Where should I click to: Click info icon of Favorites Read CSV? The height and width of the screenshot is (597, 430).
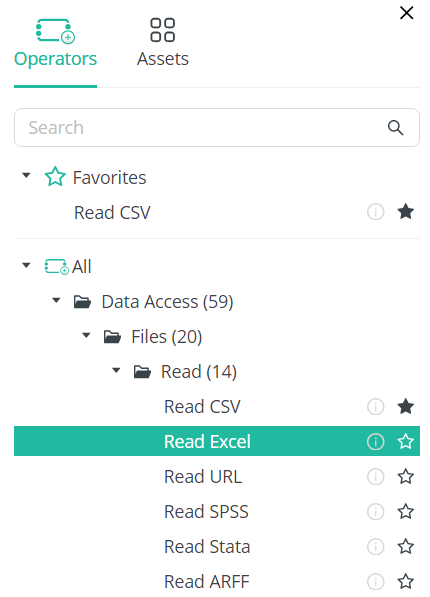[375, 212]
